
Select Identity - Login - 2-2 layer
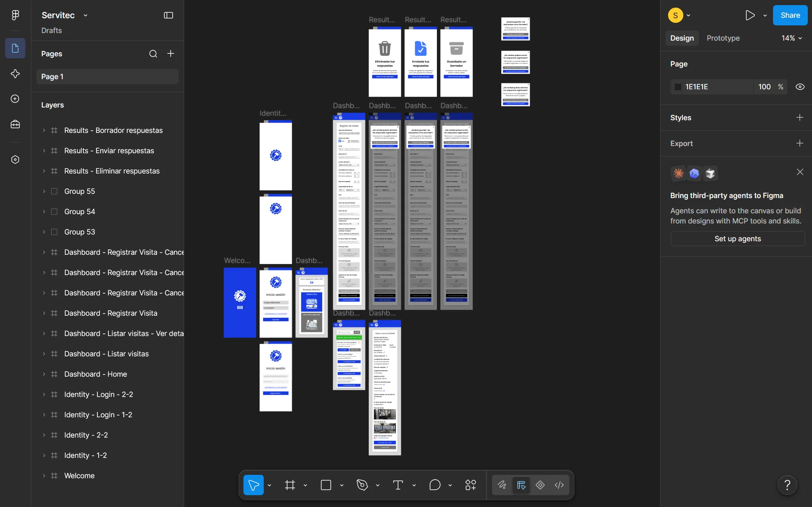click(x=99, y=394)
